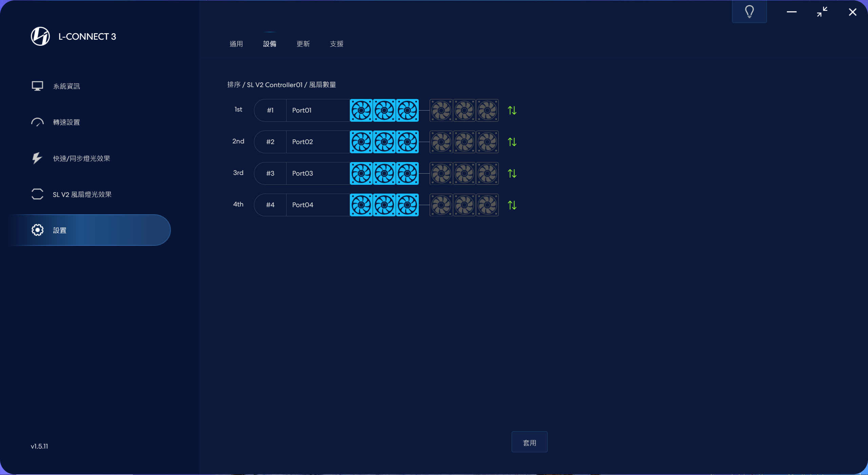Enable middle gray fan in Port02 row
This screenshot has height=475, width=868.
coord(464,142)
